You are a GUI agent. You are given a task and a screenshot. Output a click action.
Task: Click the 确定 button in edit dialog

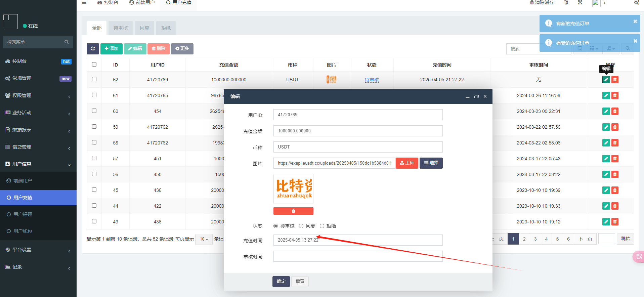[281, 282]
